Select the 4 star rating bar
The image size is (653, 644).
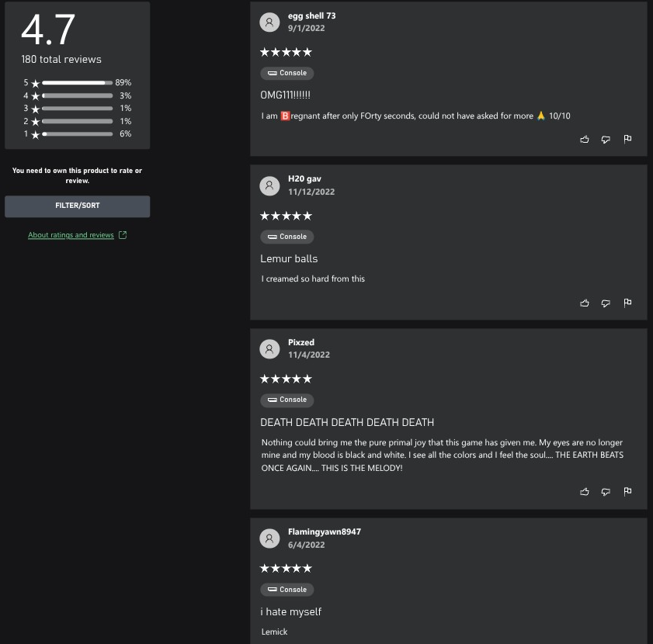coord(77,95)
